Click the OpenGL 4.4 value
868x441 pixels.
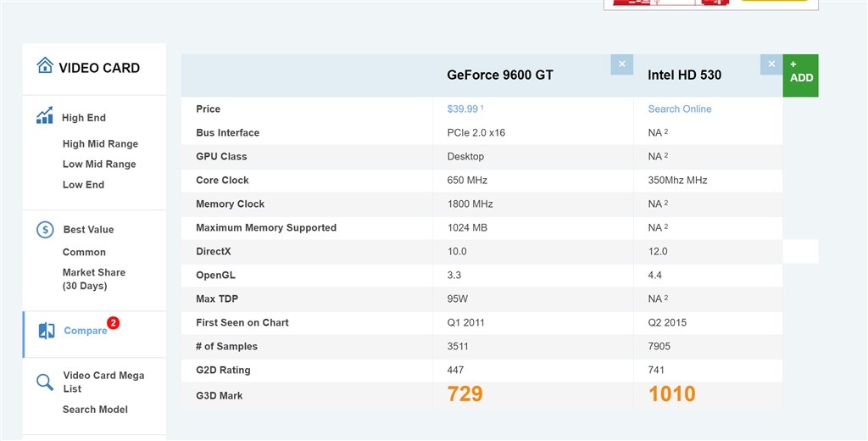coord(655,276)
